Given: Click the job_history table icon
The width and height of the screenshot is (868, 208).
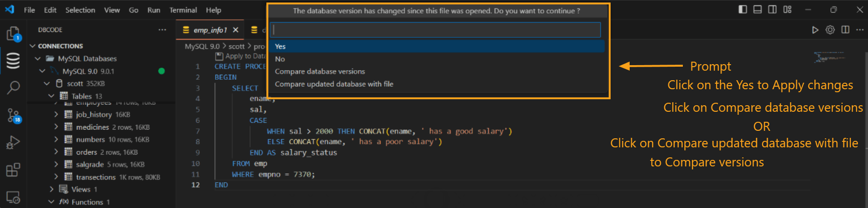Looking at the screenshot, I should [x=68, y=114].
